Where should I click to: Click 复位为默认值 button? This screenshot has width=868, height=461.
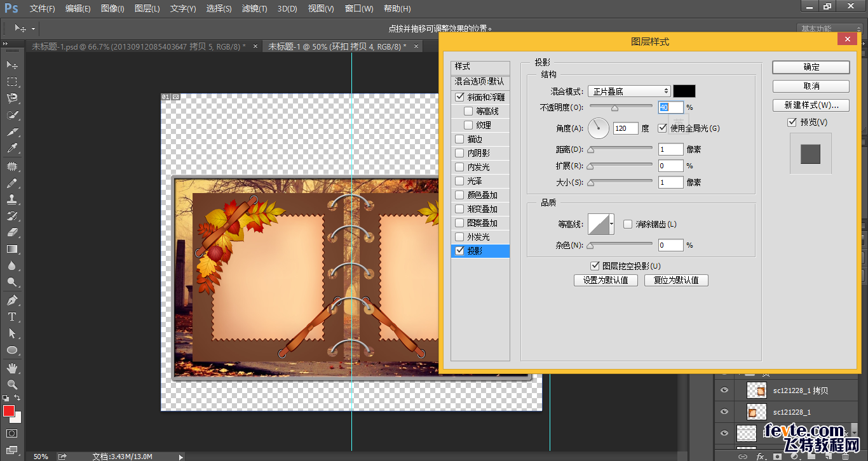point(676,280)
